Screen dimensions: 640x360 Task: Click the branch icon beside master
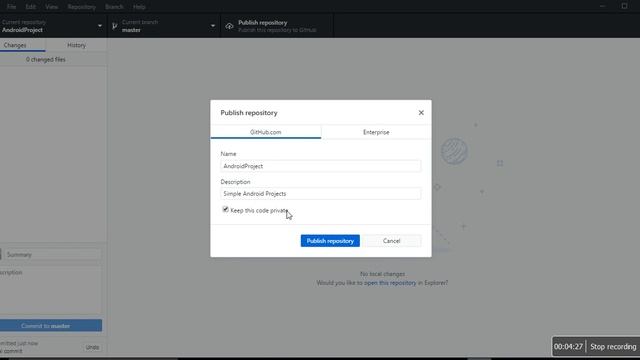[x=115, y=26]
